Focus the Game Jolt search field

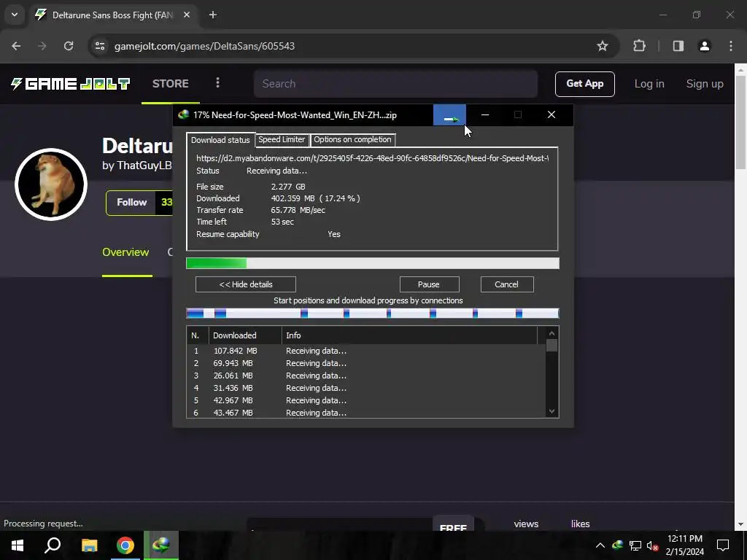pos(395,84)
